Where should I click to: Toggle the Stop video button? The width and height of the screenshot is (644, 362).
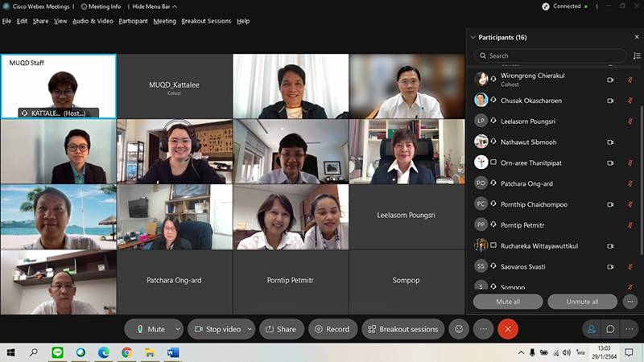[217, 329]
